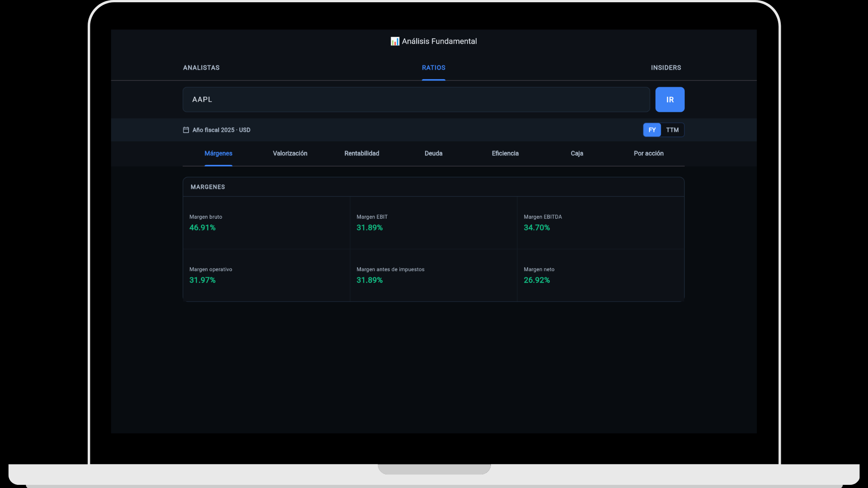Select the FY period toggle
The image size is (868, 488).
652,130
